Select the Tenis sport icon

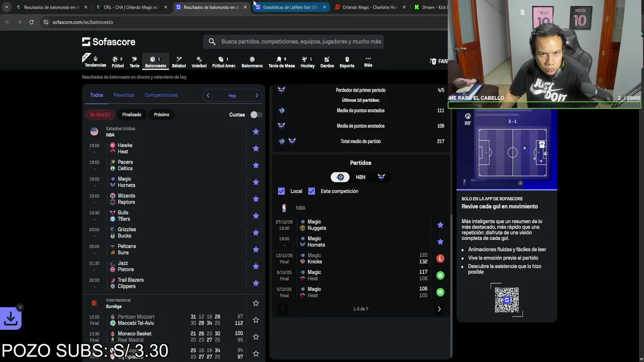(x=134, y=62)
